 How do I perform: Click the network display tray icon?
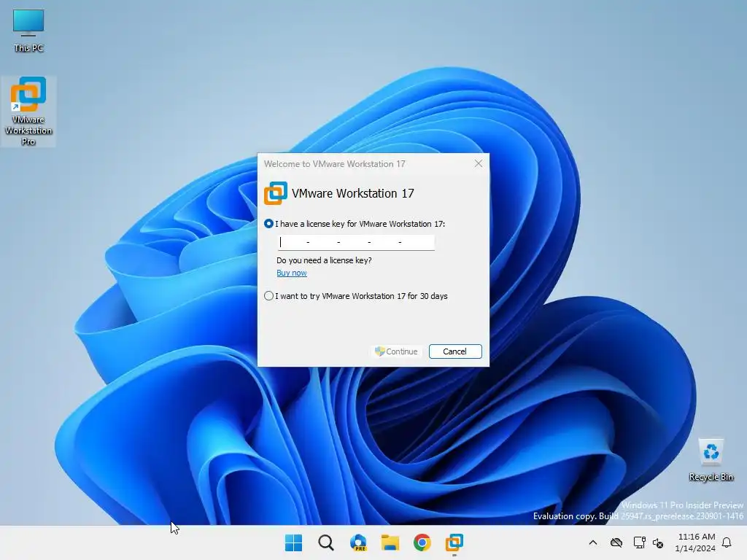pos(639,542)
